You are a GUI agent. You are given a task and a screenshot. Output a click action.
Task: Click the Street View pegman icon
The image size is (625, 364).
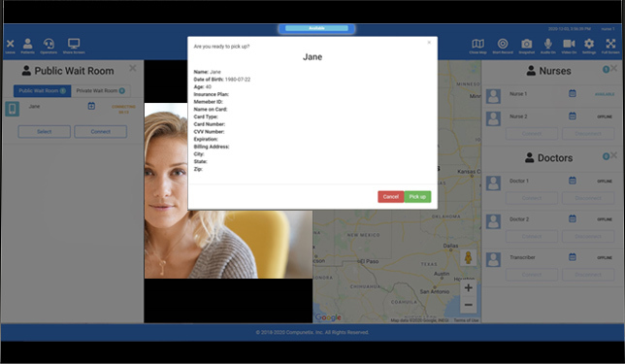click(x=469, y=258)
